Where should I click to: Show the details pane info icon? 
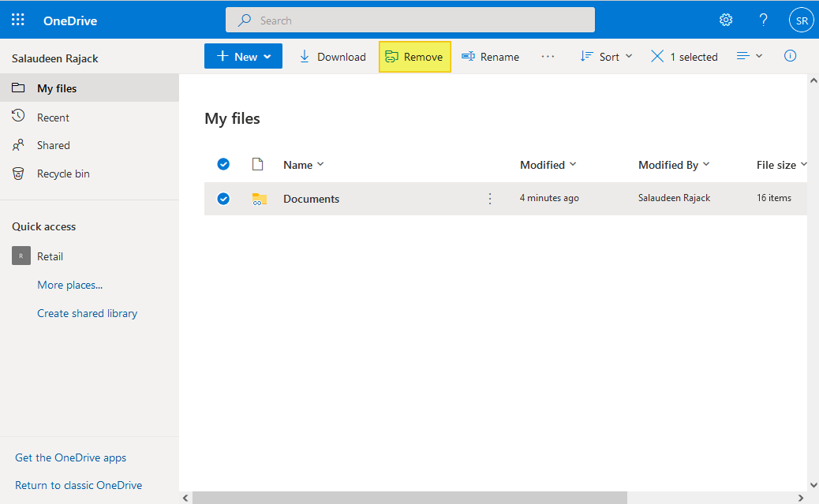(790, 56)
